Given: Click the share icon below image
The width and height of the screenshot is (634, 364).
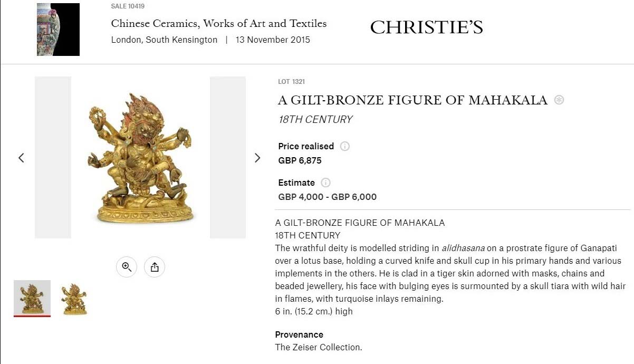Looking at the screenshot, I should pos(155,267).
